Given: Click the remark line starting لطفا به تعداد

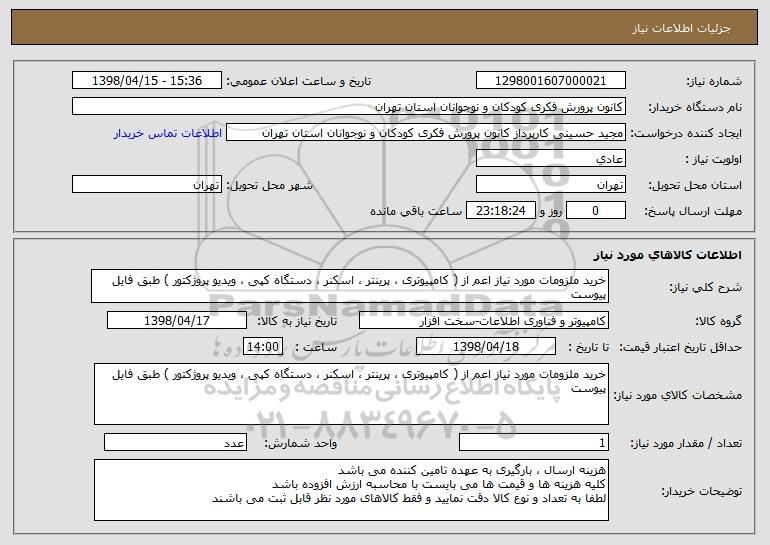Looking at the screenshot, I should (409, 498).
